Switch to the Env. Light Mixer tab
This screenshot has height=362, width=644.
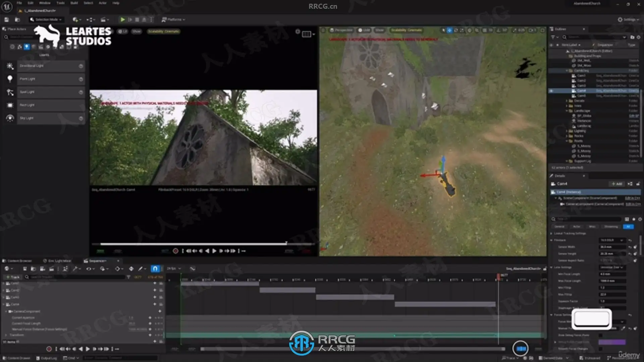pyautogui.click(x=57, y=261)
